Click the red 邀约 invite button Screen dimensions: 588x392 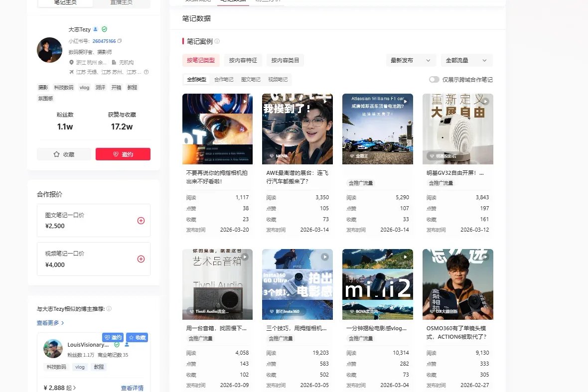[x=123, y=154]
